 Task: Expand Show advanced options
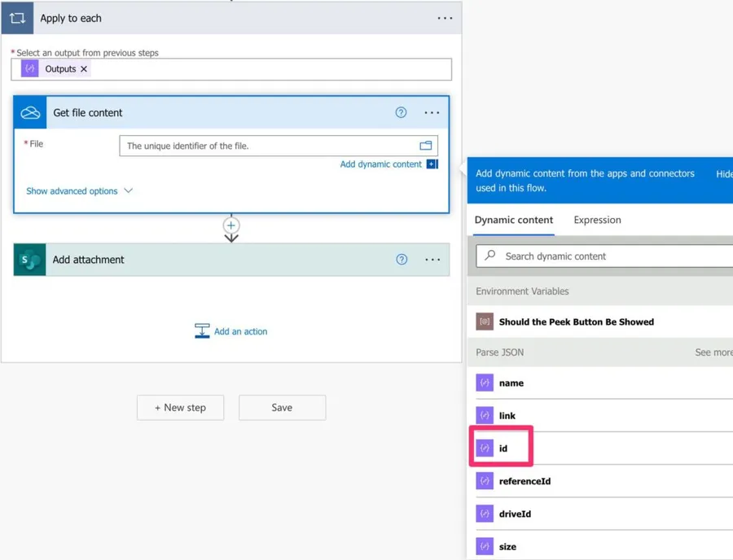tap(79, 191)
